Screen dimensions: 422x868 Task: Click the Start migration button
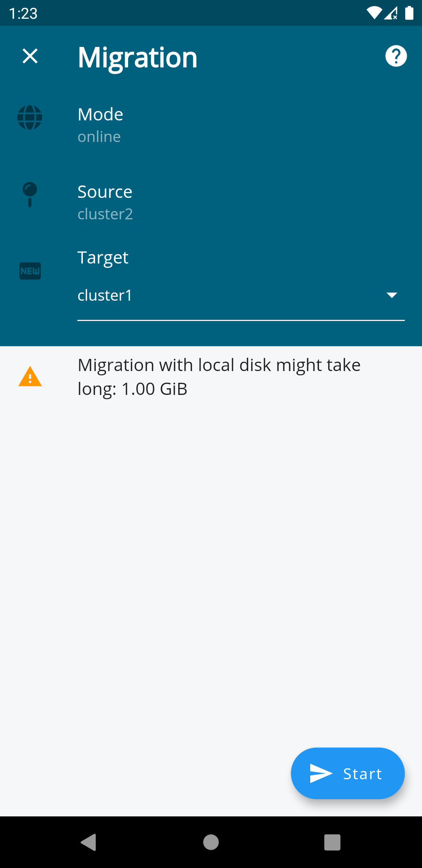pos(348,773)
